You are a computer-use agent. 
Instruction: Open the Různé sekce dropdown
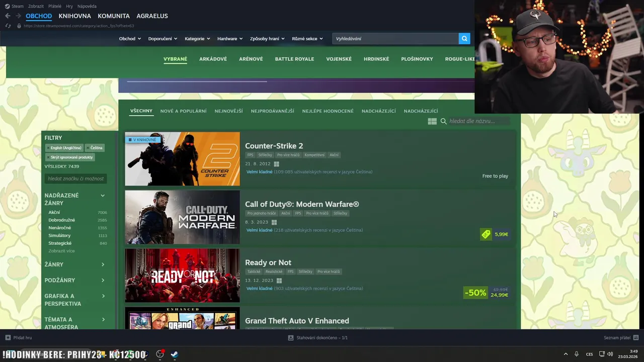click(x=307, y=39)
